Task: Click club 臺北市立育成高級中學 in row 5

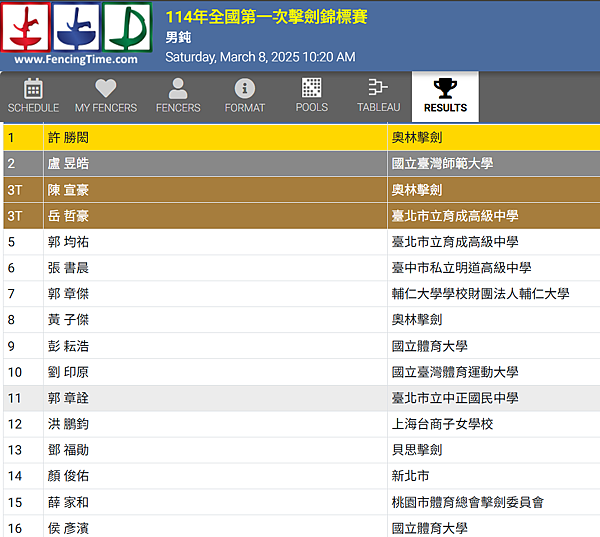Action: 455,242
